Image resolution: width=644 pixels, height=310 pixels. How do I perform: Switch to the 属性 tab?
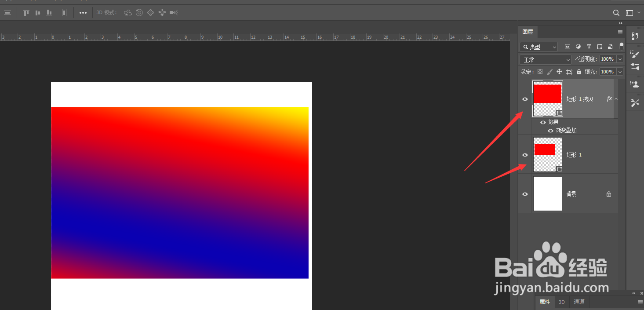coord(545,302)
